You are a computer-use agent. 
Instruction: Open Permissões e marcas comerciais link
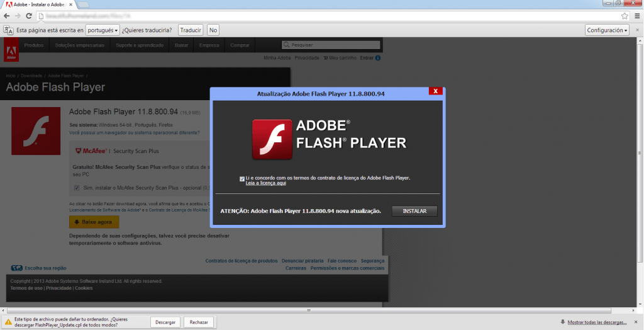347,268
